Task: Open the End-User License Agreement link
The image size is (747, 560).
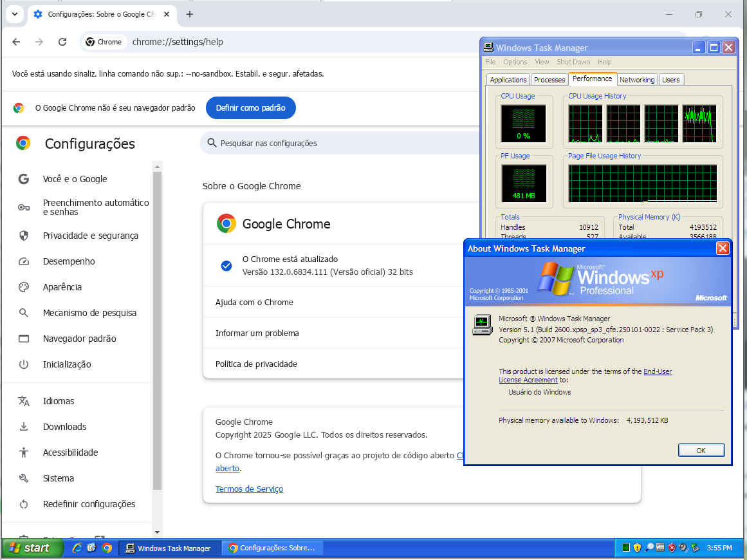Action: (x=585, y=375)
